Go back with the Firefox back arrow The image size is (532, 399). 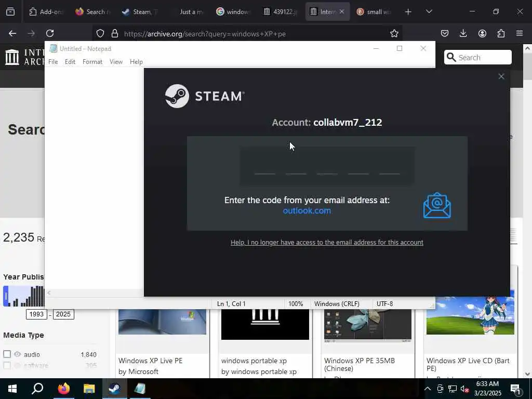12,33
